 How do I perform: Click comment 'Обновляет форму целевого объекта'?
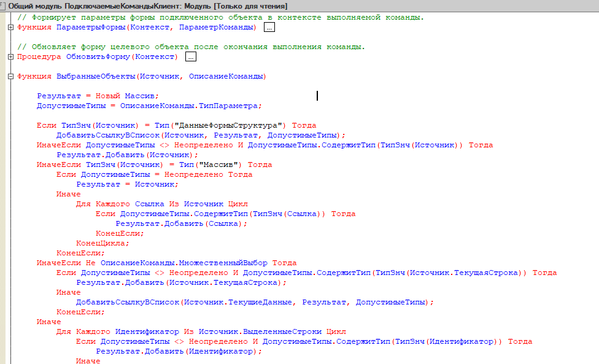pyautogui.click(x=110, y=47)
